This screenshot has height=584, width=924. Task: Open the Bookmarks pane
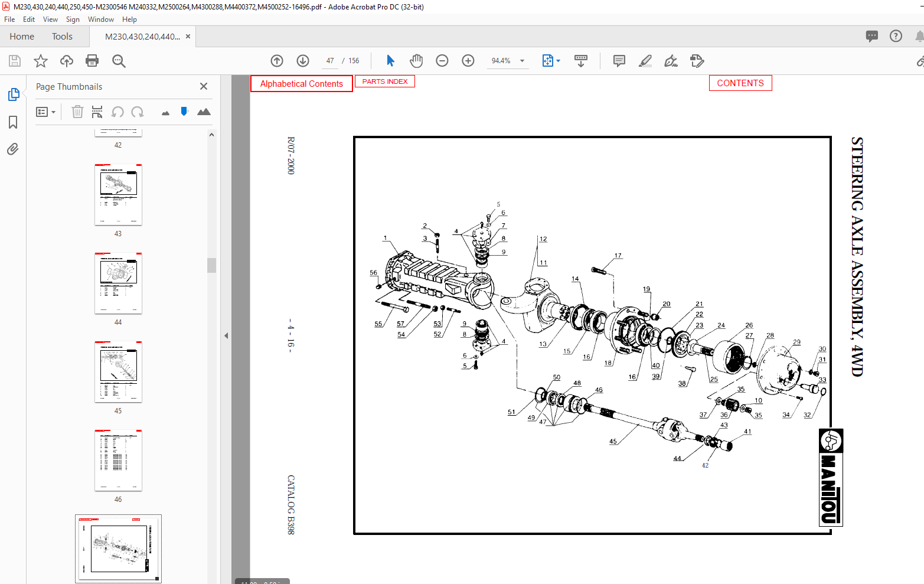pyautogui.click(x=13, y=122)
